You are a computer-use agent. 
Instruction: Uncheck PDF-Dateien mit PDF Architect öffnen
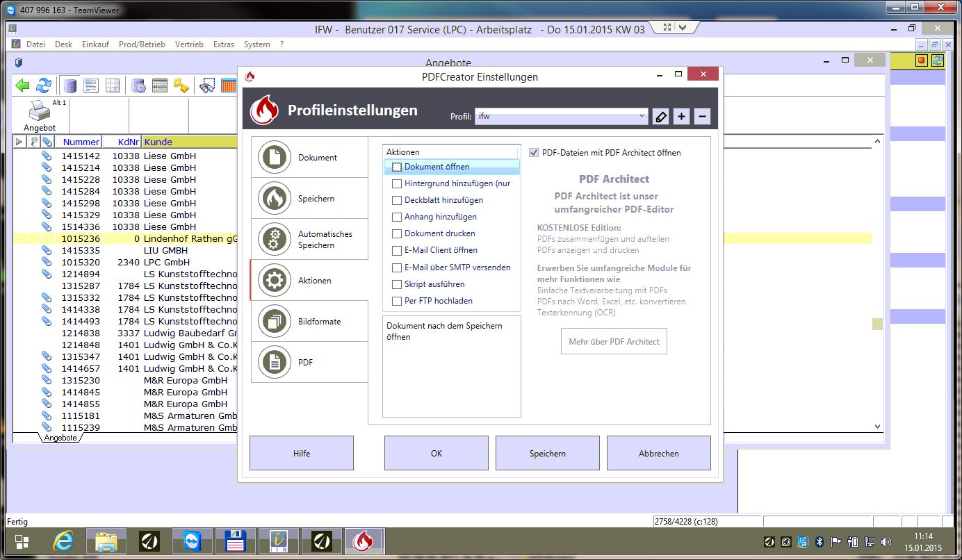pyautogui.click(x=534, y=153)
